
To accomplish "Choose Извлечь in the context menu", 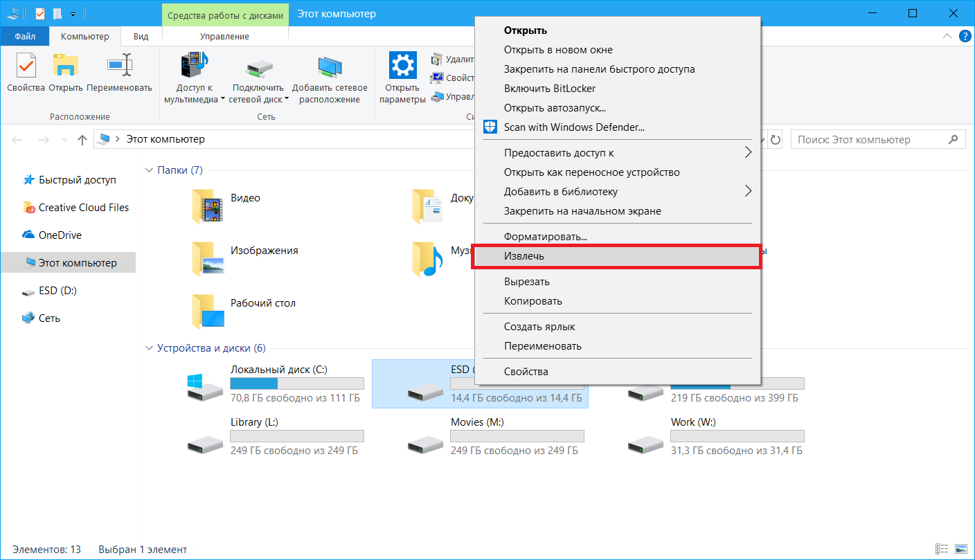I will pyautogui.click(x=617, y=256).
